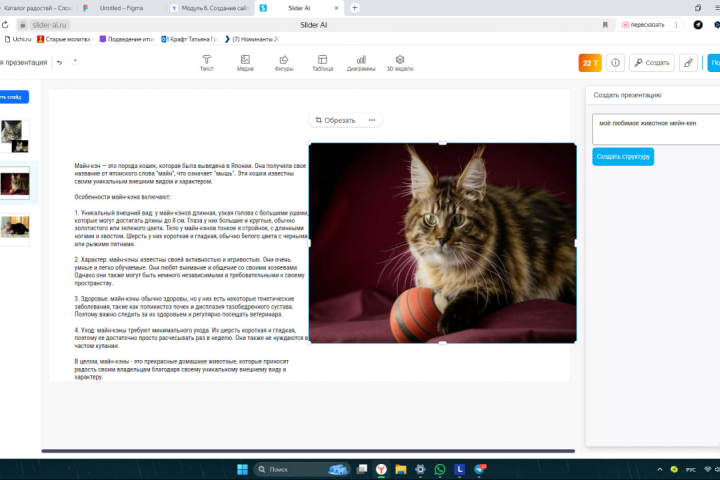Screen dimensions: 720x480
Task: Select the Maine Coon cat image
Action: (x=443, y=243)
